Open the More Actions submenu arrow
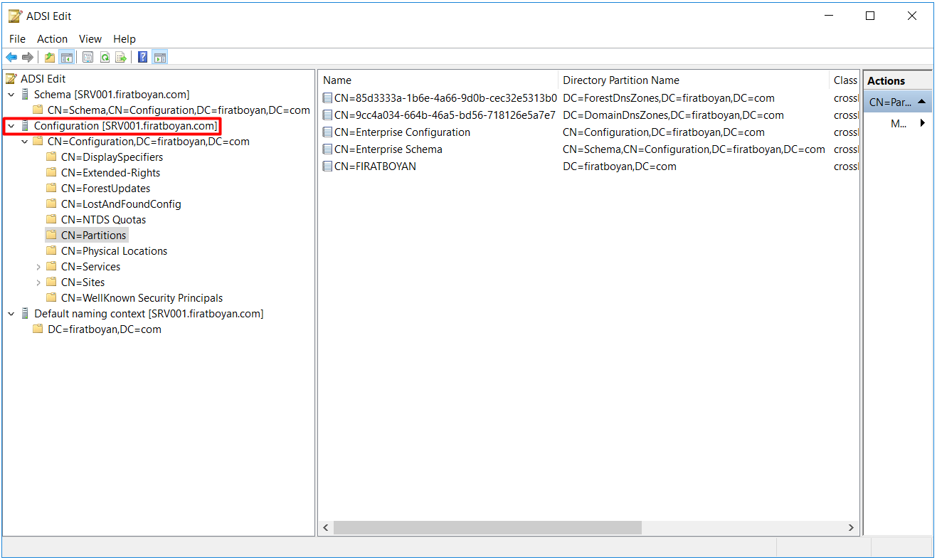This screenshot has width=937, height=560. tap(923, 123)
